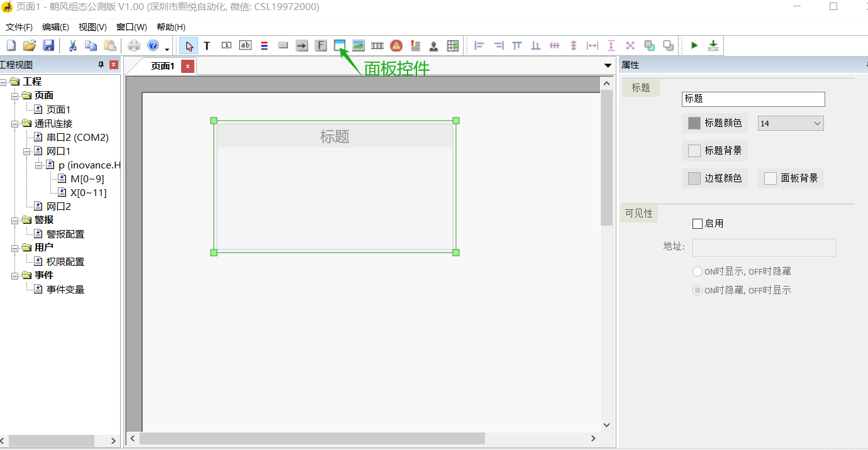Viewport: 868px width, 450px height.
Task: Open the 文件(F) menu
Action: coord(19,27)
